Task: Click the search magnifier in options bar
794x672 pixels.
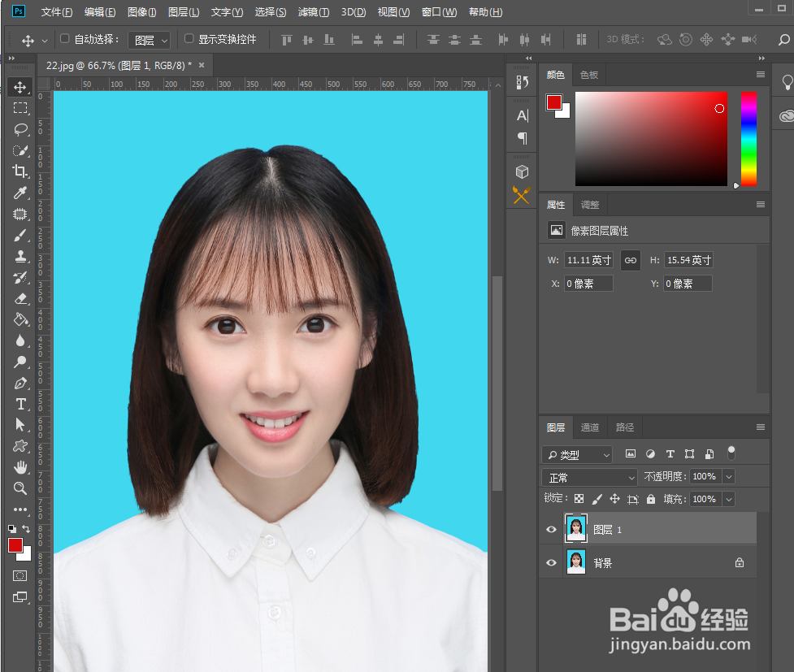Action: coord(784,40)
